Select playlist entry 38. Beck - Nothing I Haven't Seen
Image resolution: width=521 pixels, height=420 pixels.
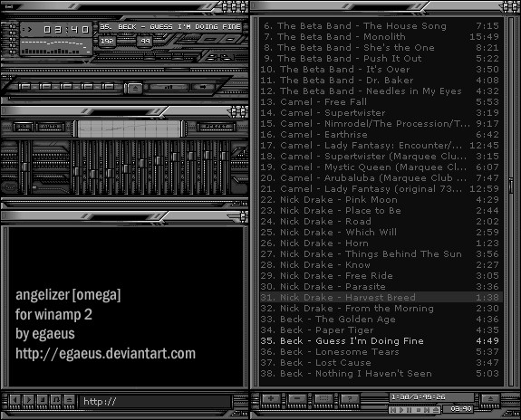click(x=381, y=374)
